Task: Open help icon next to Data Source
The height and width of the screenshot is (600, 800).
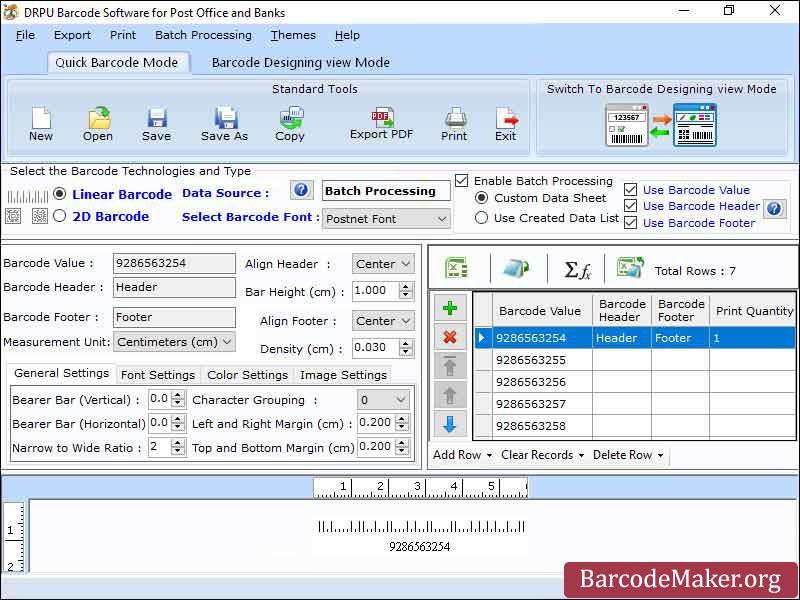Action: (301, 190)
